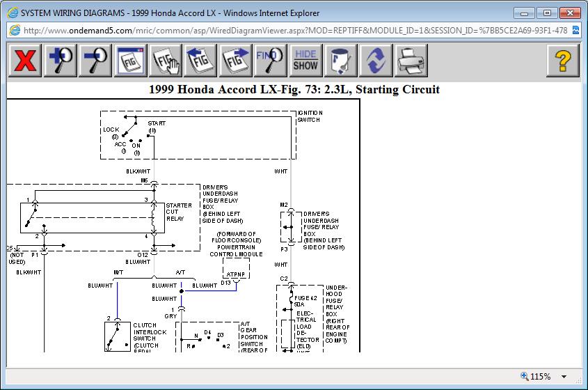The width and height of the screenshot is (588, 390).
Task: Click the Ignition Switch label in diagram
Action: (310, 116)
